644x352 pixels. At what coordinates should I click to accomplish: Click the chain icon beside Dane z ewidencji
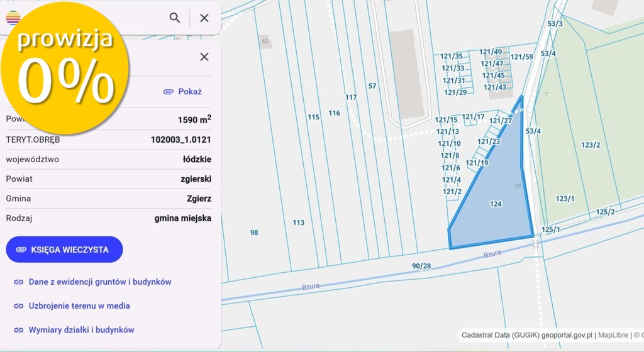pyautogui.click(x=18, y=282)
